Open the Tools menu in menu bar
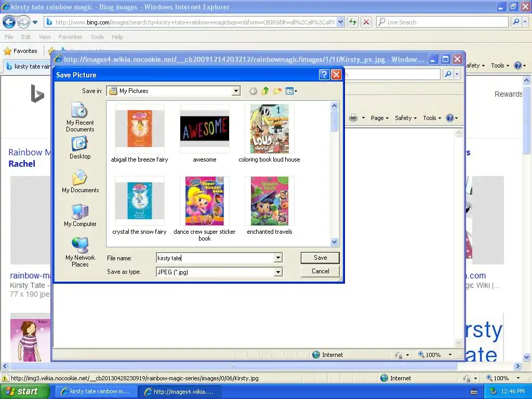The image size is (532, 399). 97,37
